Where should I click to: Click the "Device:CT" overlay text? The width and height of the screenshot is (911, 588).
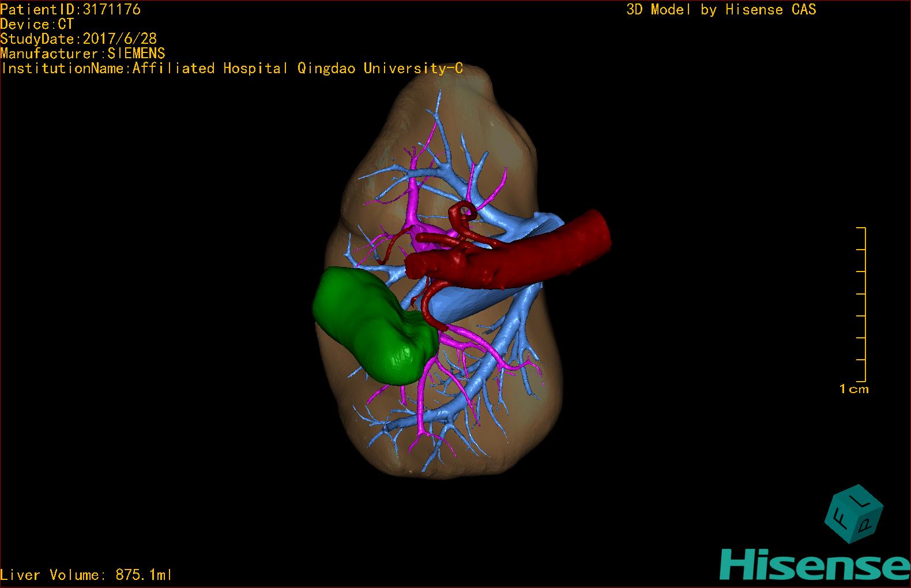pyautogui.click(x=37, y=24)
